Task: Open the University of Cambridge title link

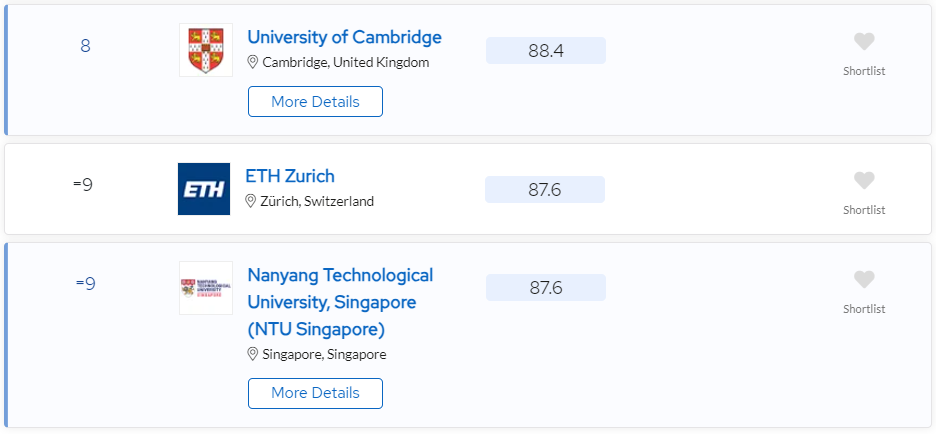Action: [x=344, y=37]
